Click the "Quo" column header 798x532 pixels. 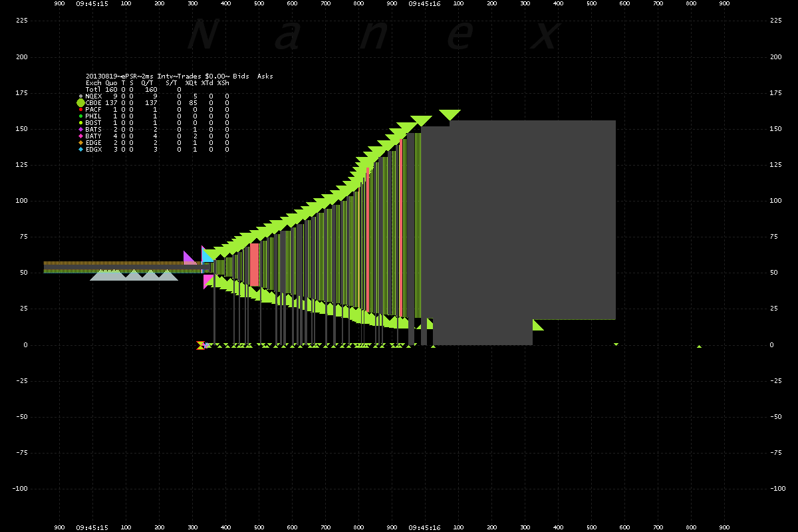[111, 83]
